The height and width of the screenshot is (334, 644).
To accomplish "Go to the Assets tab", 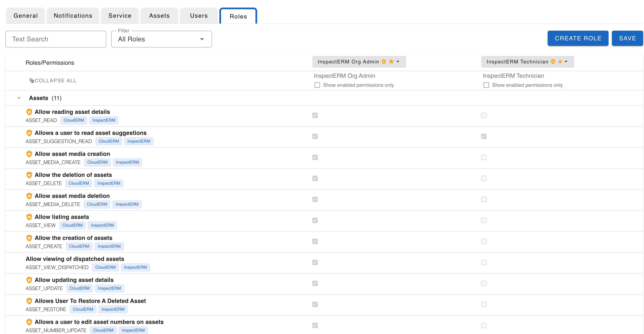I will click(x=160, y=16).
